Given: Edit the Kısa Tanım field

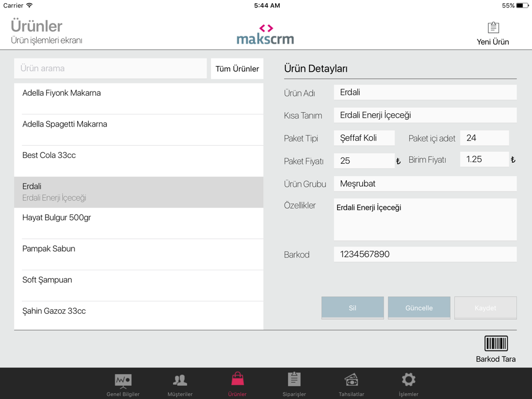Looking at the screenshot, I should point(425,115).
